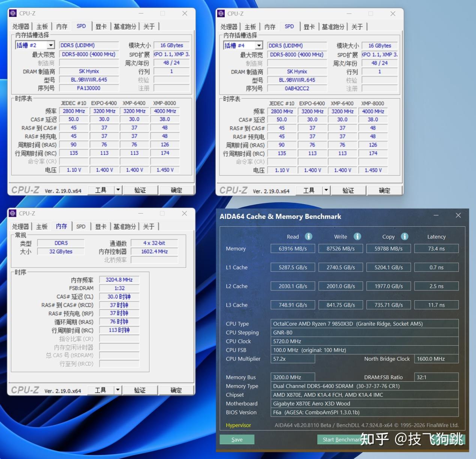
Task: Open 关于 tab in memory tab CPU-Z window
Action: click(x=149, y=226)
